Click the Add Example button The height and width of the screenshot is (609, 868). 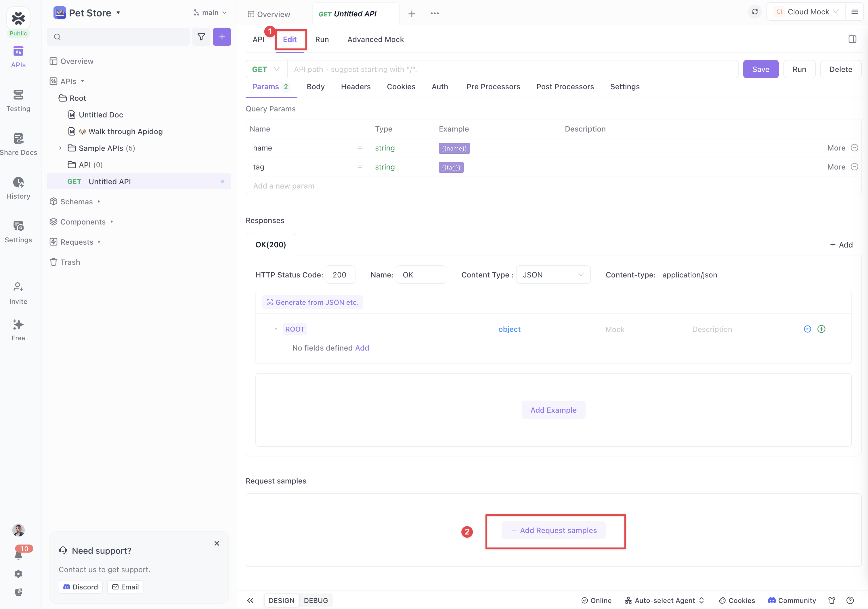tap(553, 410)
